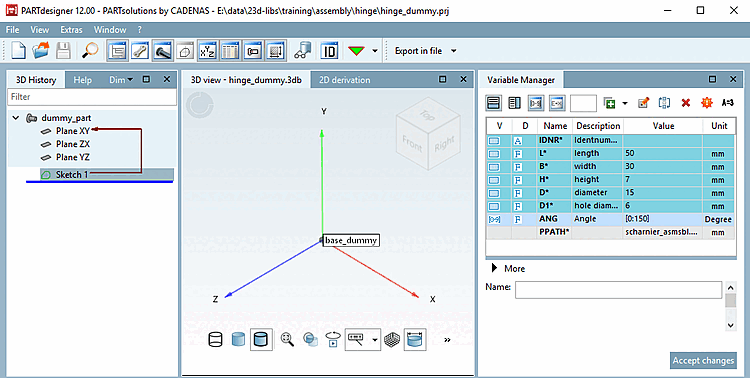Expand the More section triangle
750x378 pixels.
pos(495,268)
